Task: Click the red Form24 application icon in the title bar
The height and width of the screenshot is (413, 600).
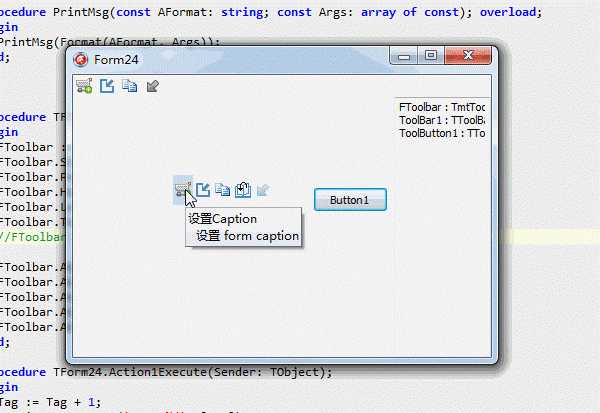Action: click(x=80, y=60)
